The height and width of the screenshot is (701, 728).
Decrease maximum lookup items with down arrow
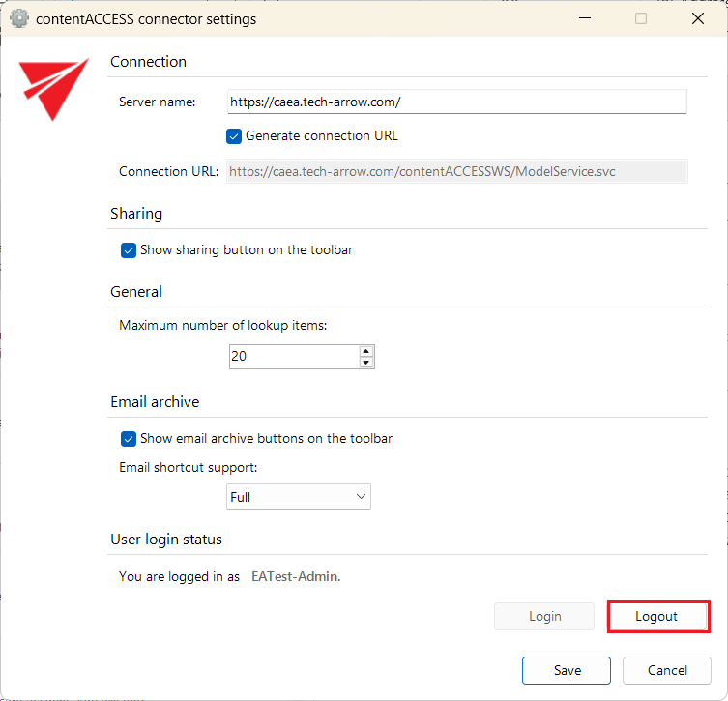[365, 363]
